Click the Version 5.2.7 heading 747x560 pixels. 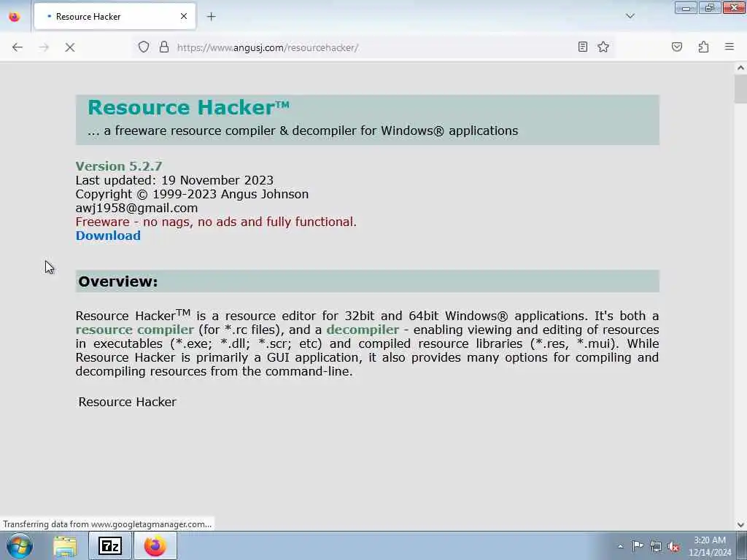[119, 166]
